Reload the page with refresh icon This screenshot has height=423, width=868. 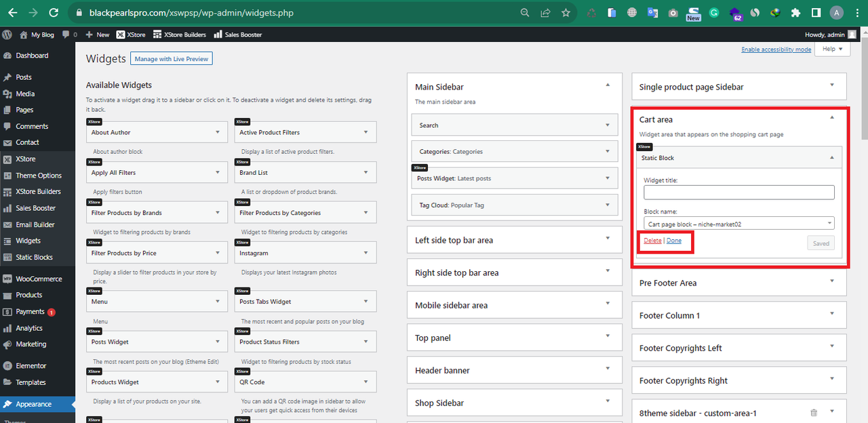(55, 13)
